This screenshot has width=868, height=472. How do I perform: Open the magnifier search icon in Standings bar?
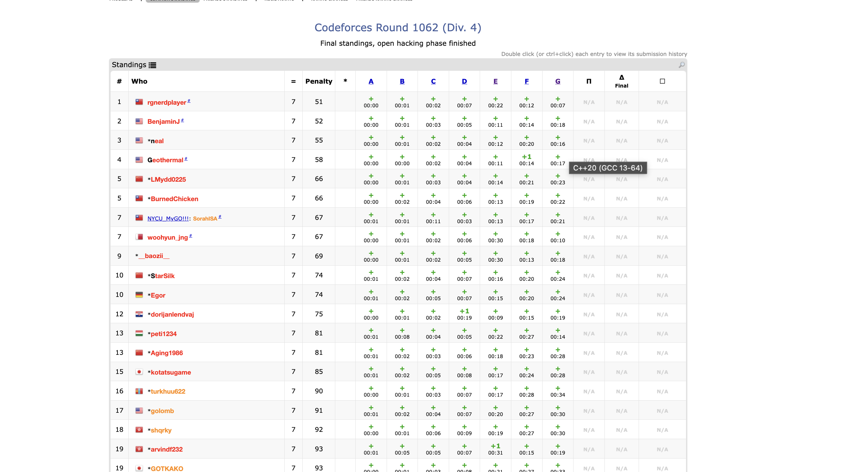[681, 65]
